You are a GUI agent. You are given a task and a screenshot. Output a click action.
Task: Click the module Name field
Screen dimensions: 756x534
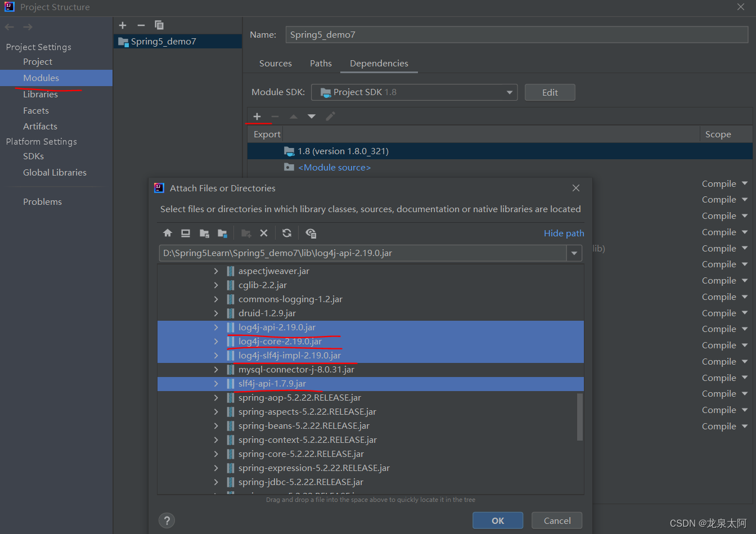[516, 35]
